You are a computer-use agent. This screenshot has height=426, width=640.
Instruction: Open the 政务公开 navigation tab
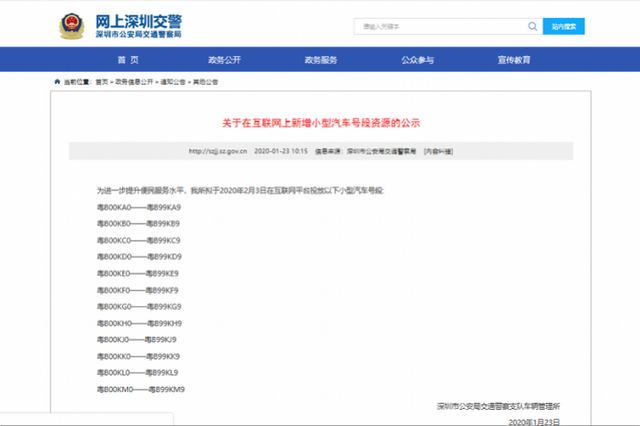[x=224, y=60]
